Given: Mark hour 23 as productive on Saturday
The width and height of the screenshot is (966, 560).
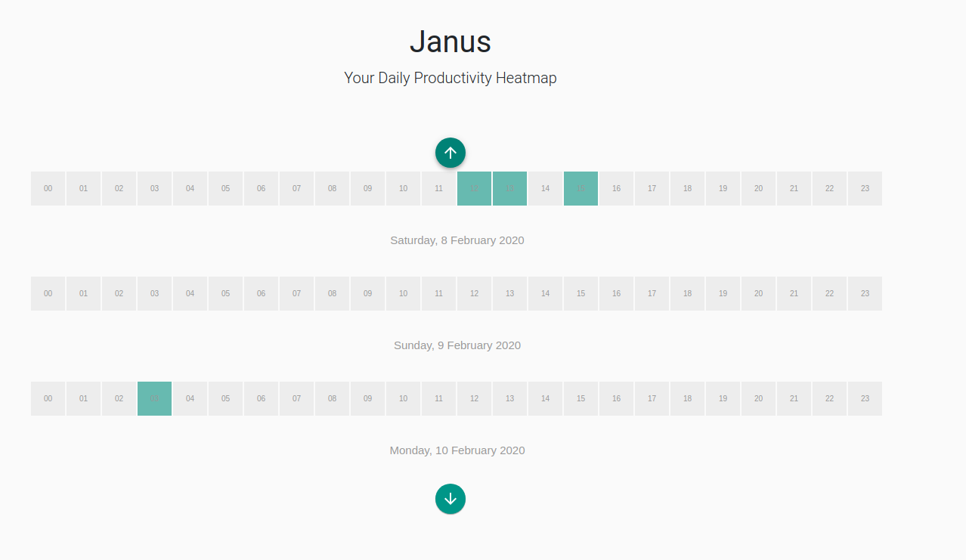Looking at the screenshot, I should (x=865, y=188).
